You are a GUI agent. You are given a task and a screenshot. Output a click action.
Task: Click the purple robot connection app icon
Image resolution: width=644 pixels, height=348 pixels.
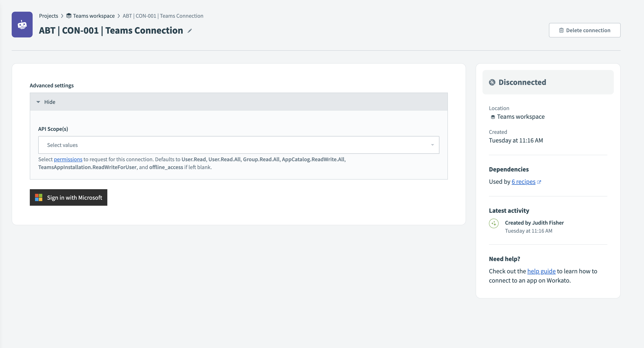point(22,24)
